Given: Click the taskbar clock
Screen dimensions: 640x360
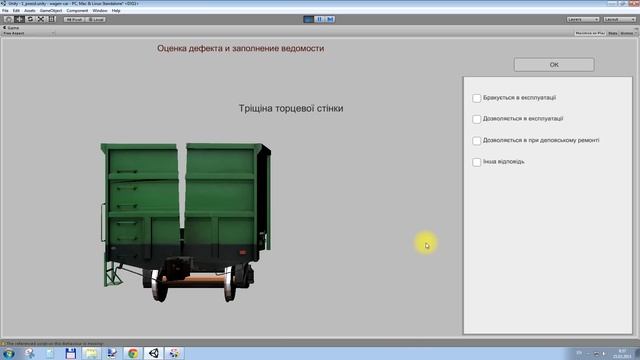Looking at the screenshot, I should tap(622, 353).
